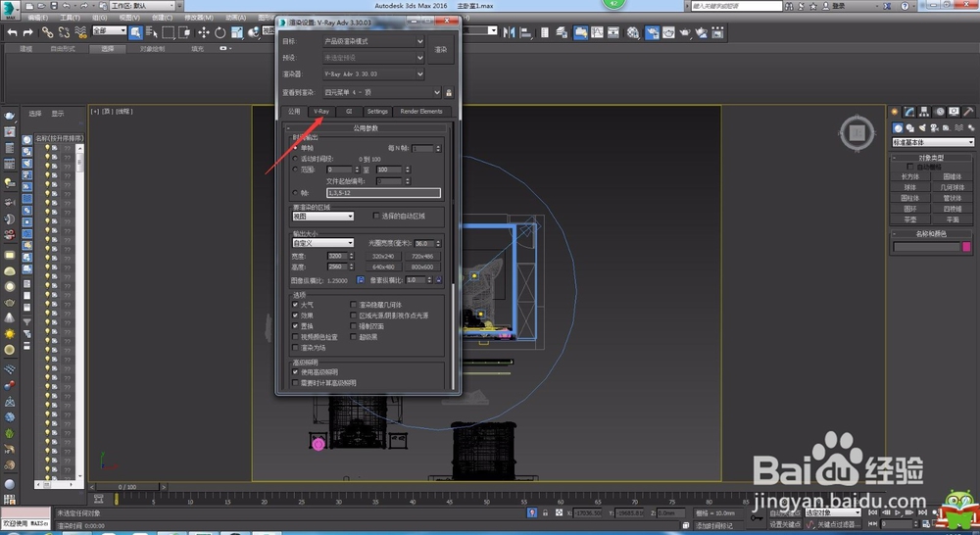The width and height of the screenshot is (980, 535).
Task: Activate the Select and Move tool
Action: [x=203, y=32]
